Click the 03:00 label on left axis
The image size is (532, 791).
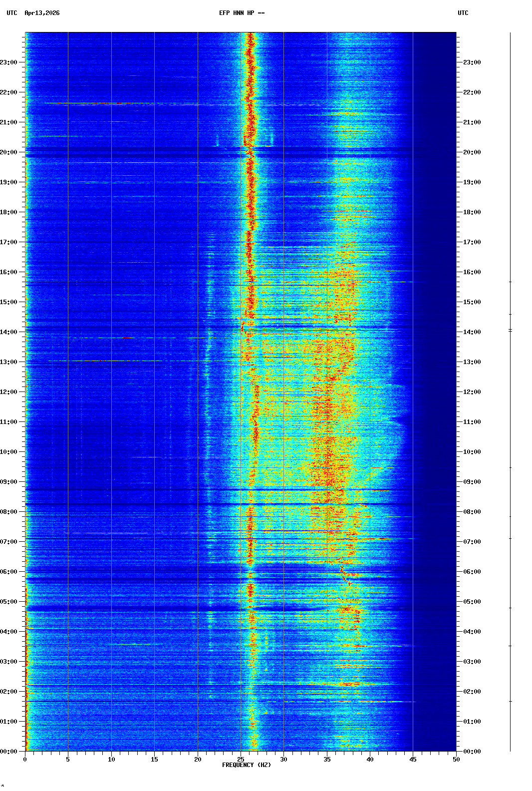click(9, 662)
